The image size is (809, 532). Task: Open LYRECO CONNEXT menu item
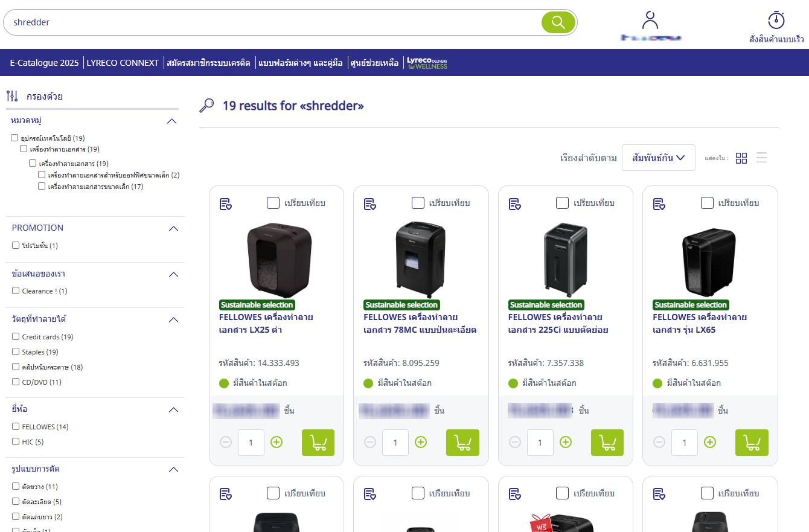pos(123,63)
